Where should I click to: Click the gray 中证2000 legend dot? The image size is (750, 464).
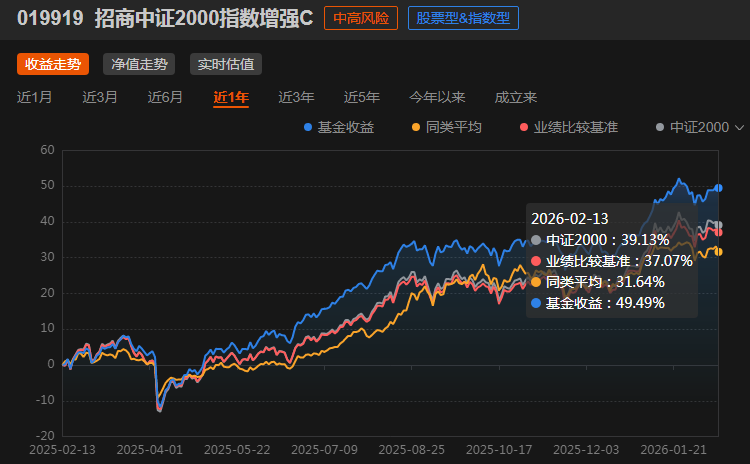(x=660, y=127)
